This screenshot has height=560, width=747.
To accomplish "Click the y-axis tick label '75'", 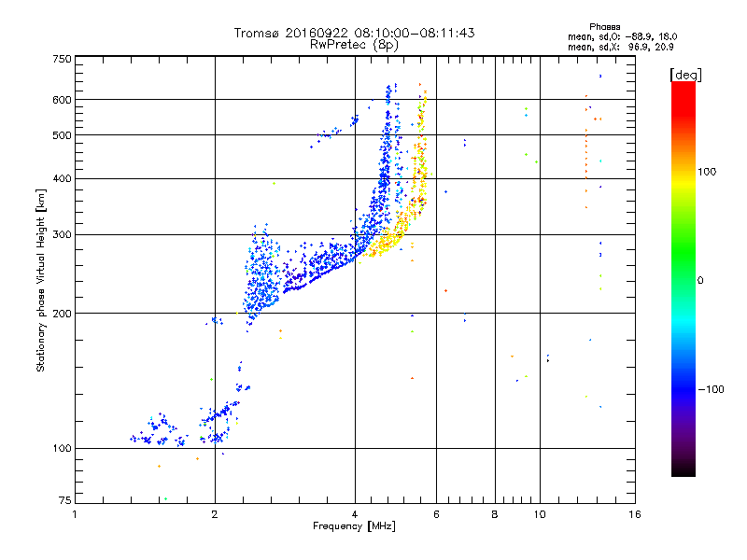I will pos(64,500).
